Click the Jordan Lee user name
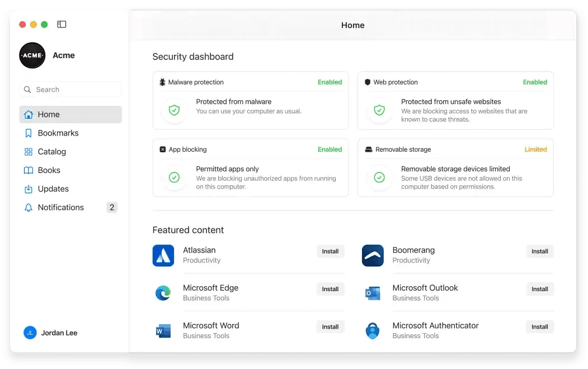Image resolution: width=588 pixels, height=369 pixels. click(x=59, y=333)
